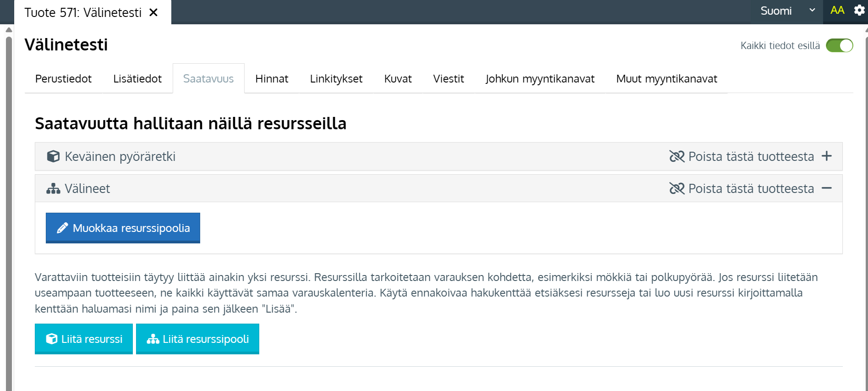Image resolution: width=868 pixels, height=391 pixels.
Task: Click the Välineet resource pool title
Action: 87,188
